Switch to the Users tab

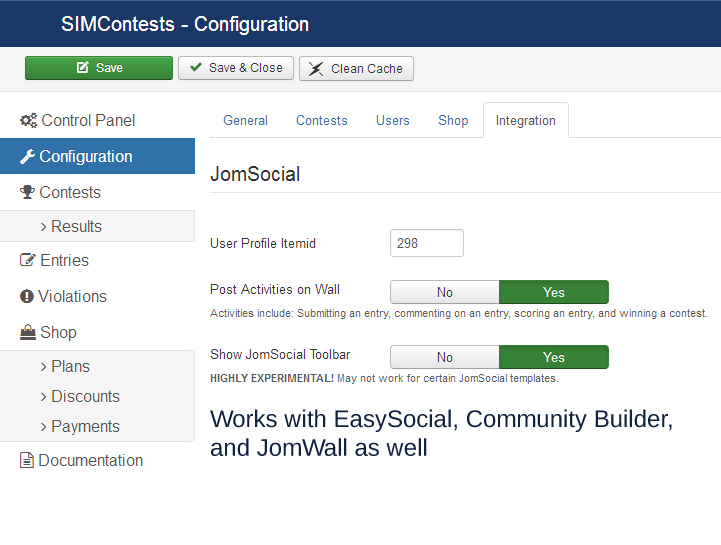click(393, 120)
